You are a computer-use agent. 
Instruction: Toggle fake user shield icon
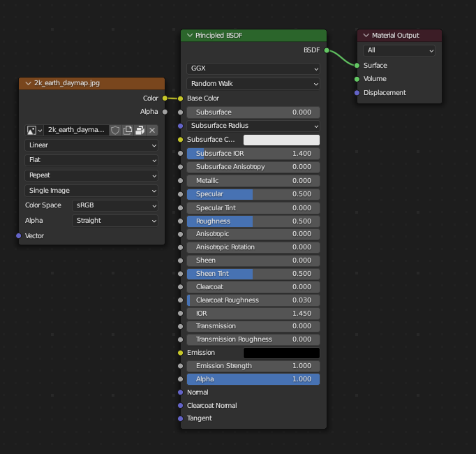pyautogui.click(x=116, y=130)
